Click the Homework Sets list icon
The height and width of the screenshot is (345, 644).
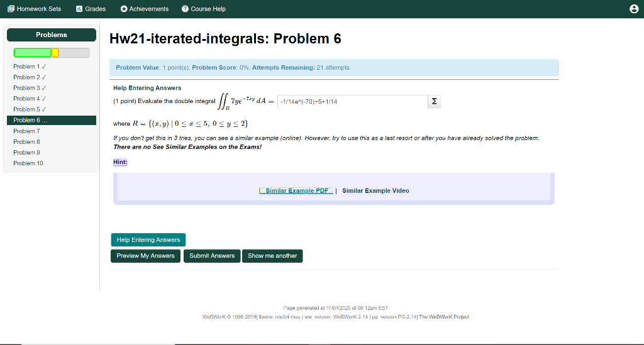11,9
